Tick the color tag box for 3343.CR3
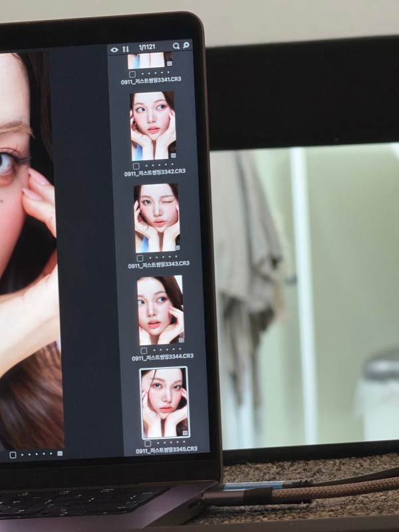Screen dimensions: 399x532 [140, 259]
